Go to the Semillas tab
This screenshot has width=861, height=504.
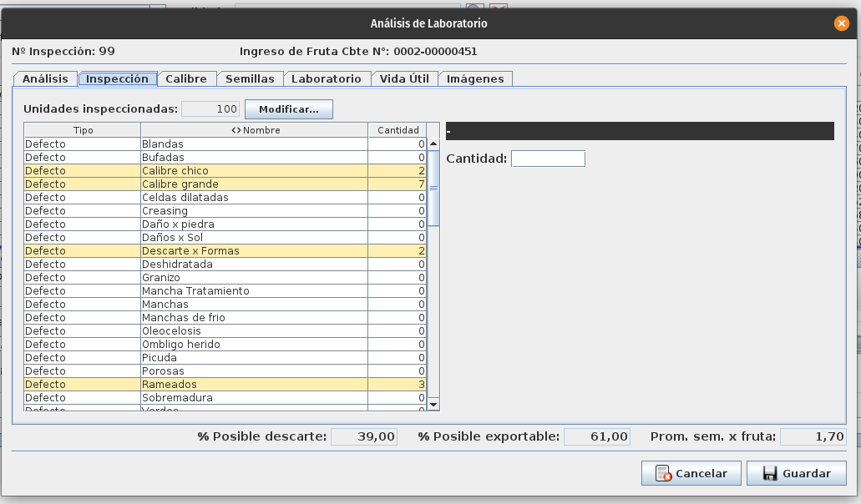pos(250,78)
